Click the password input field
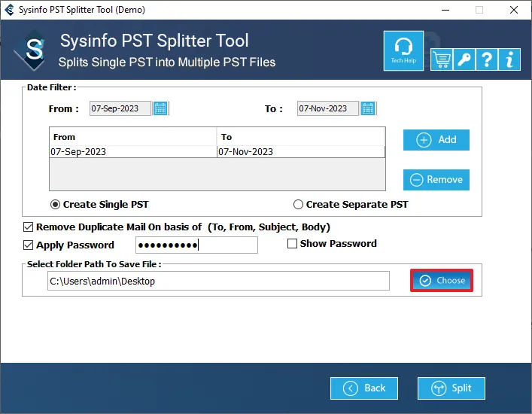Image resolution: width=532 pixels, height=414 pixels. (x=196, y=245)
